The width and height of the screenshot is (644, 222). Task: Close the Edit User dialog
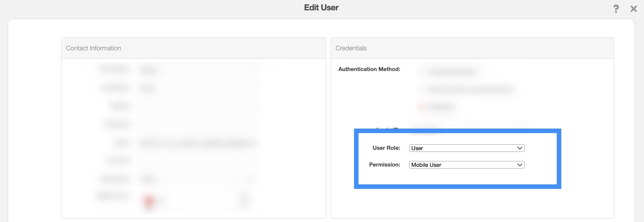click(633, 9)
